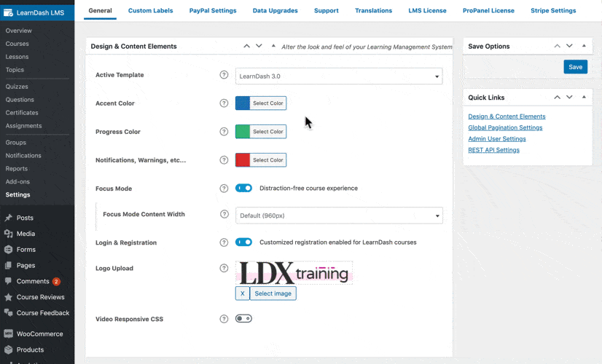The width and height of the screenshot is (602, 364).
Task: Open the Translations tab
Action: (374, 11)
